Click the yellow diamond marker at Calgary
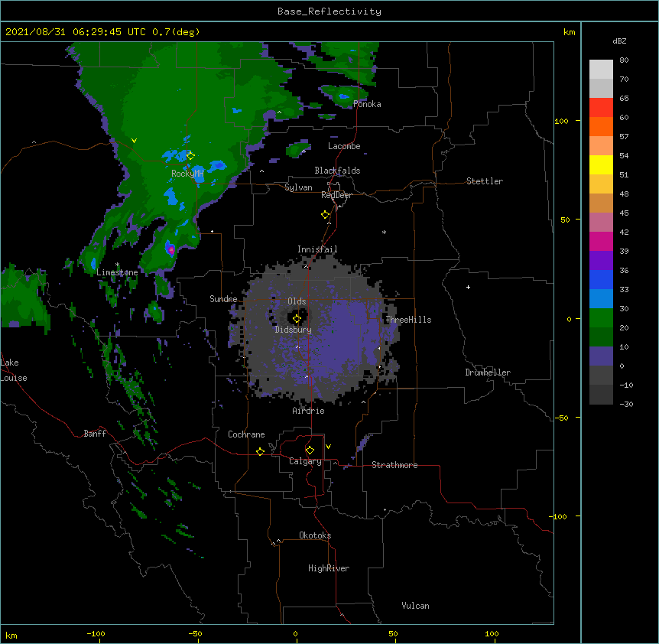This screenshot has width=659, height=644. click(x=310, y=450)
